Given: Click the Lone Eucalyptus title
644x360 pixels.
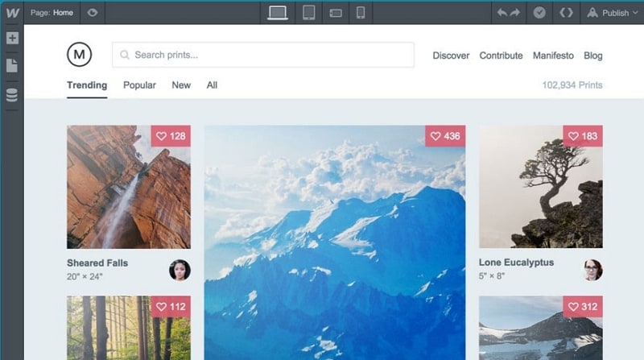Looking at the screenshot, I should 516,263.
